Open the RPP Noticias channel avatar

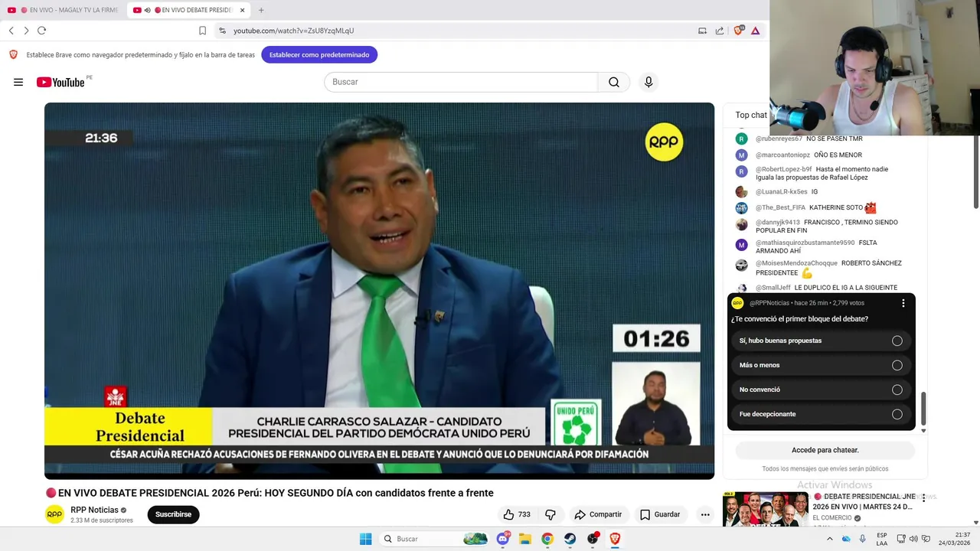coord(54,514)
